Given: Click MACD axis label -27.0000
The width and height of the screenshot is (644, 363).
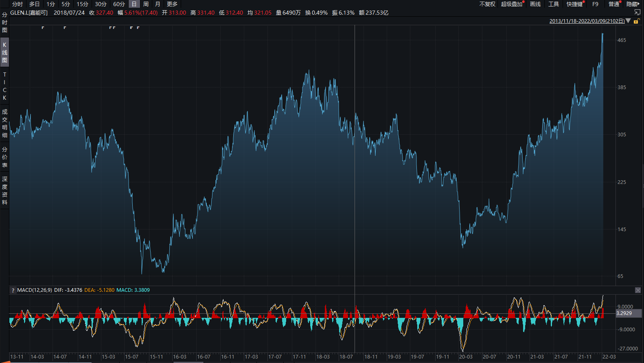Looking at the screenshot, I should point(628,349).
